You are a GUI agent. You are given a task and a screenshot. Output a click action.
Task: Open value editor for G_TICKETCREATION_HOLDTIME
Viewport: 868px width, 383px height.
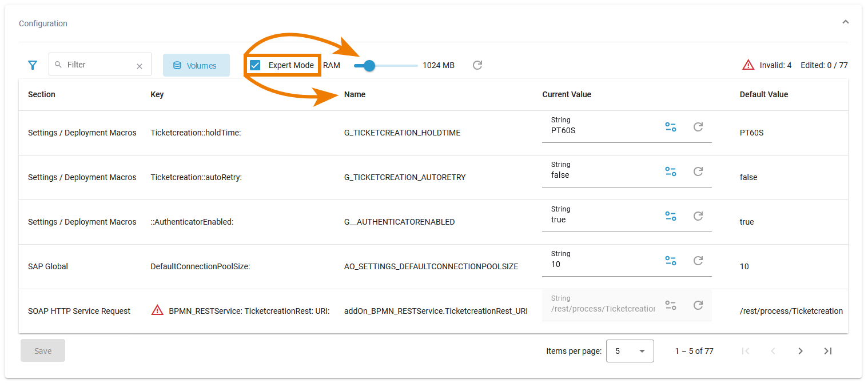click(671, 127)
